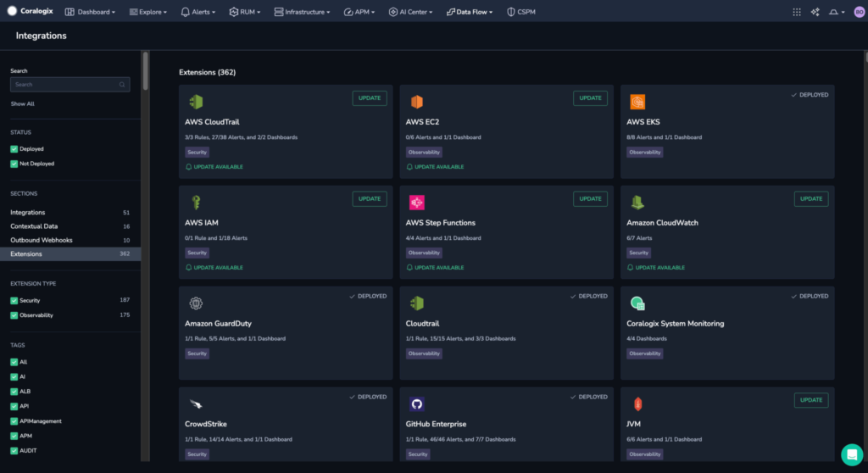Viewport: 868px width, 473px height.
Task: Open the CSPM menu item
Action: coord(521,12)
